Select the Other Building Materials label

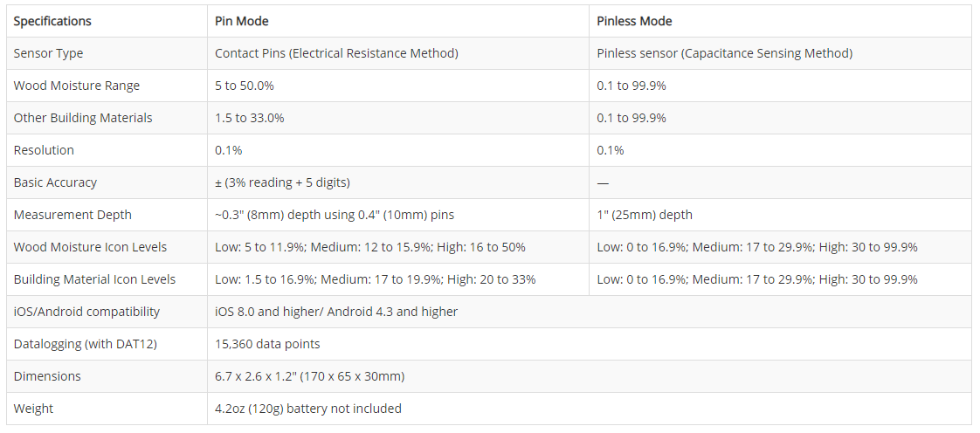point(83,118)
